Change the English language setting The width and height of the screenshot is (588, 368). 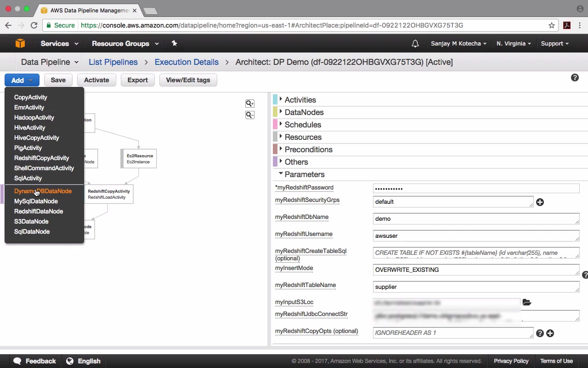[x=83, y=361]
